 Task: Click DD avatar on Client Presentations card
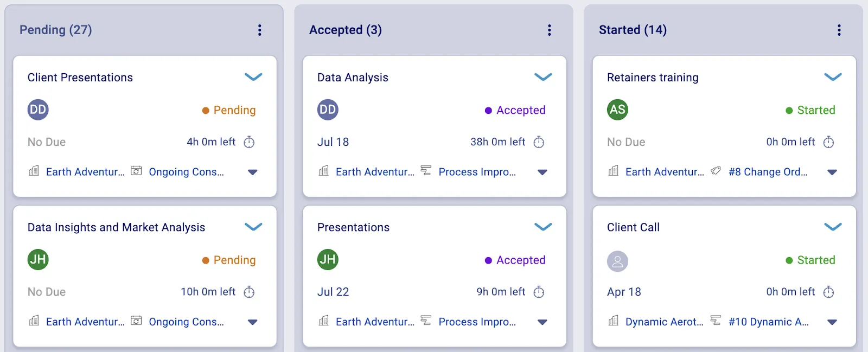(x=38, y=110)
